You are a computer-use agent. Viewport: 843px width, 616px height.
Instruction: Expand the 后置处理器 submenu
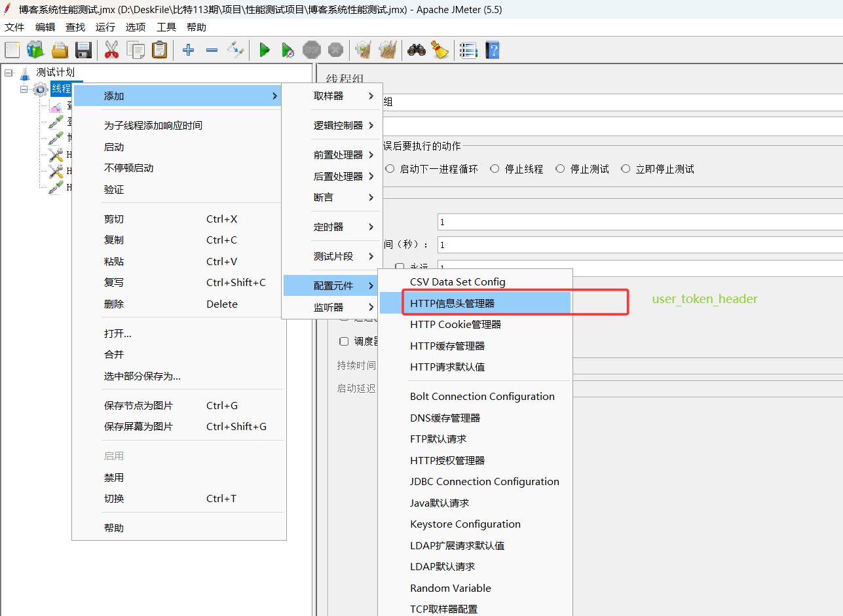coord(332,176)
